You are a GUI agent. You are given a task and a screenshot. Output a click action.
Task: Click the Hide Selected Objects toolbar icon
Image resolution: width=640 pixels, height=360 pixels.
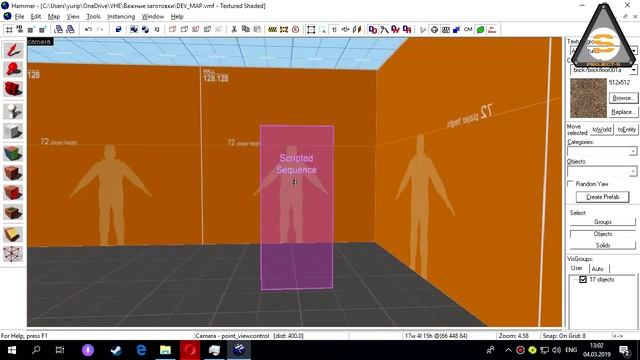point(173,29)
